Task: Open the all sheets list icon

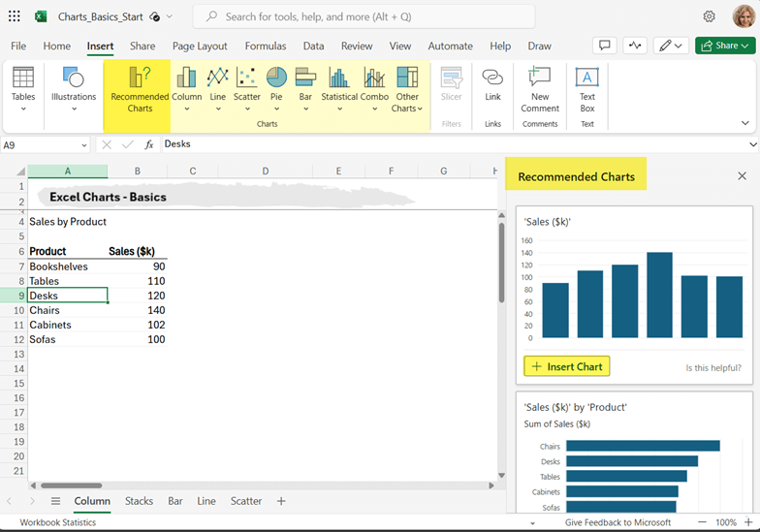Action: pos(56,501)
